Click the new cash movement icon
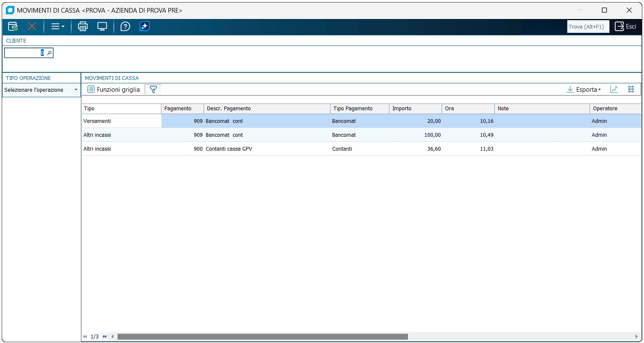This screenshot has height=343, width=644. coord(13,27)
